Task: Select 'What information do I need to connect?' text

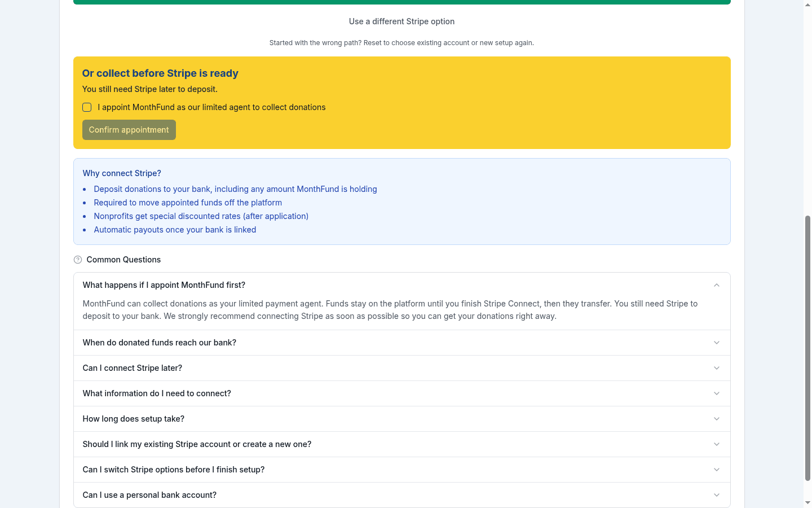Action: coord(157,393)
